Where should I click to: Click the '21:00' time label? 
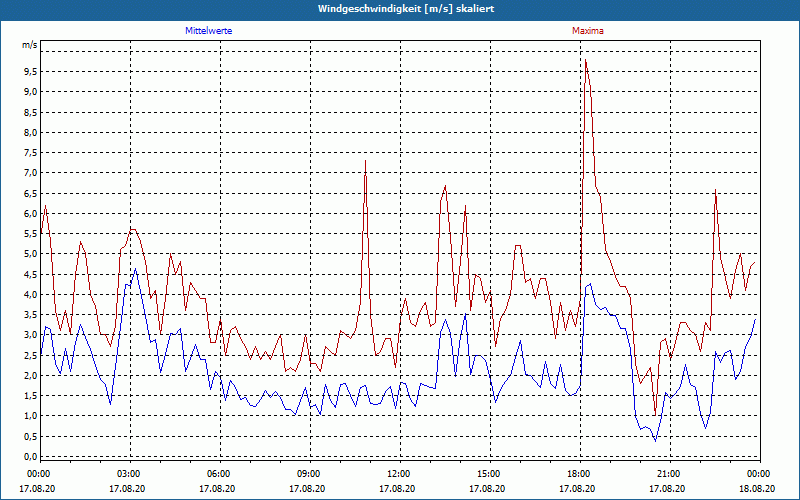[667, 474]
